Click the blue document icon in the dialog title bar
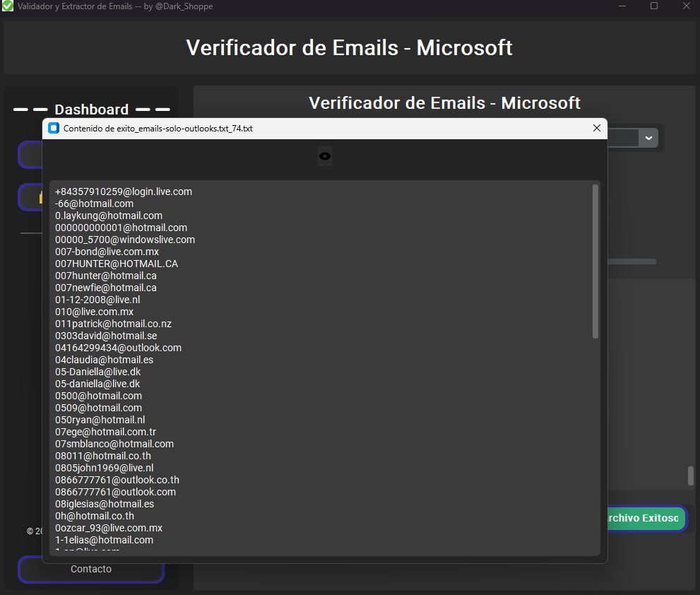The image size is (700, 595). click(x=53, y=128)
